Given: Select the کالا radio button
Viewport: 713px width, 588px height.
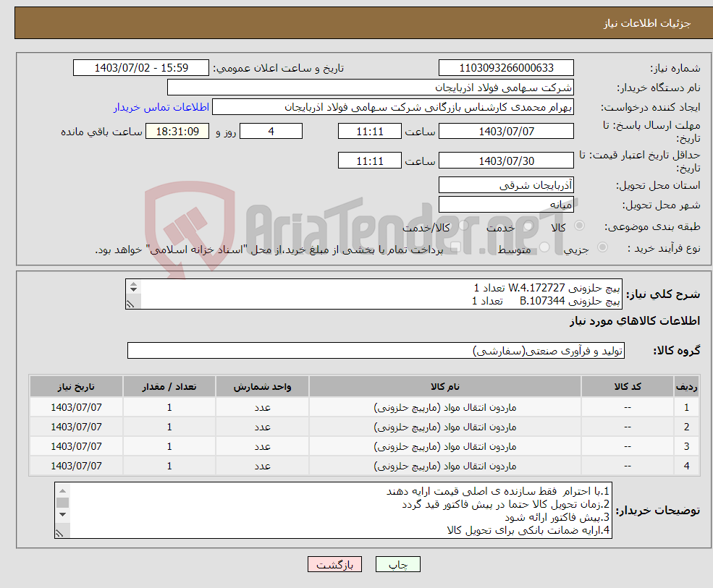Looking at the screenshot, I should tap(579, 226).
